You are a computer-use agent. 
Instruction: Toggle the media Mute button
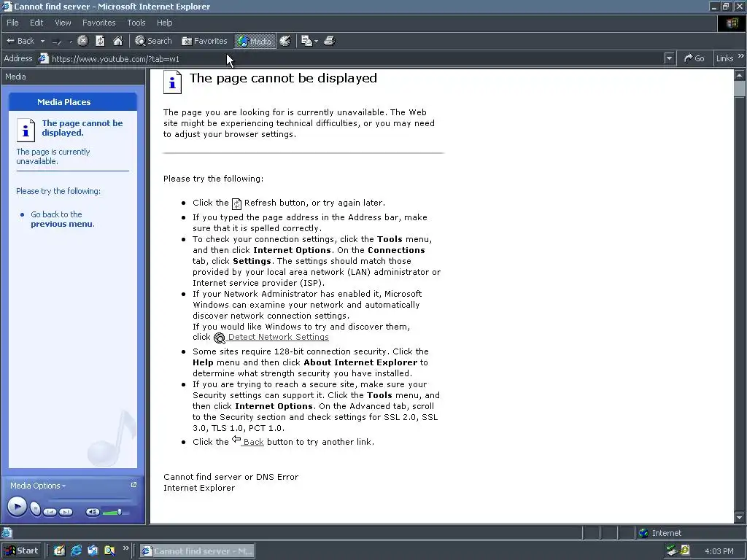[x=93, y=512]
